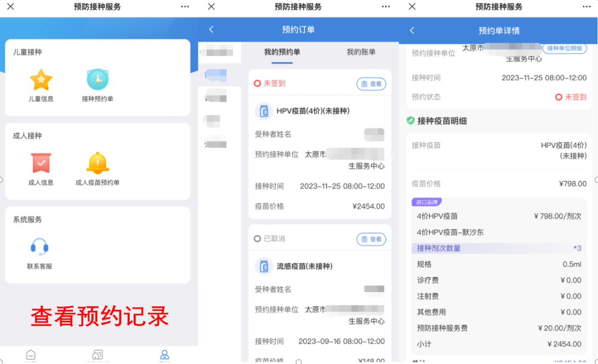Tap 查看 on the cancelled 流感疫苗 order
Viewport: 598px width, 364px height.
(x=371, y=239)
